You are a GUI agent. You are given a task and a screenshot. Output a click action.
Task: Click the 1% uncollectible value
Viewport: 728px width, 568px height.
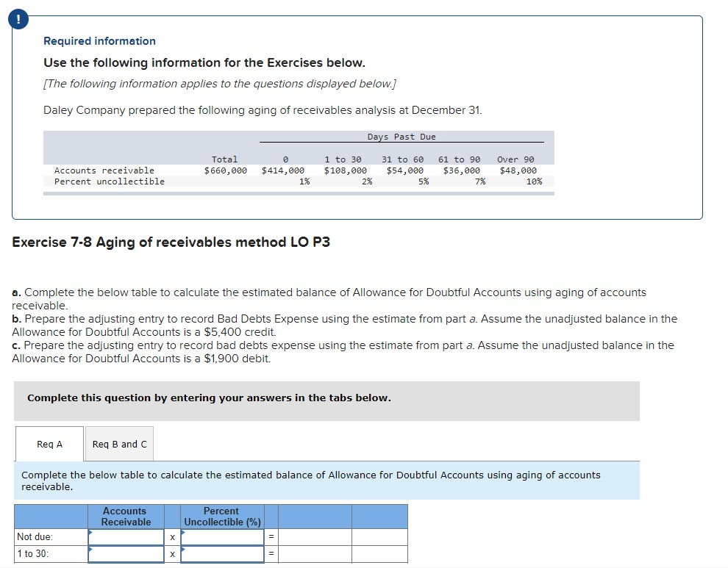click(304, 181)
